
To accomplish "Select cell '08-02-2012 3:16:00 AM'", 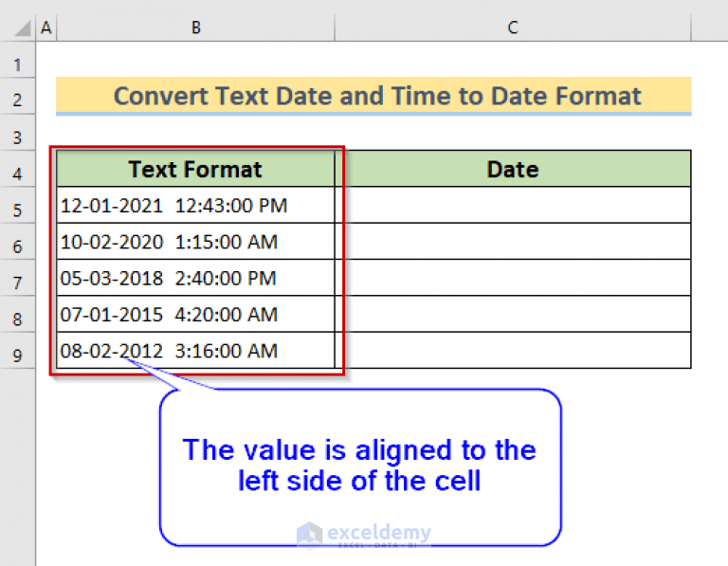I will [195, 350].
